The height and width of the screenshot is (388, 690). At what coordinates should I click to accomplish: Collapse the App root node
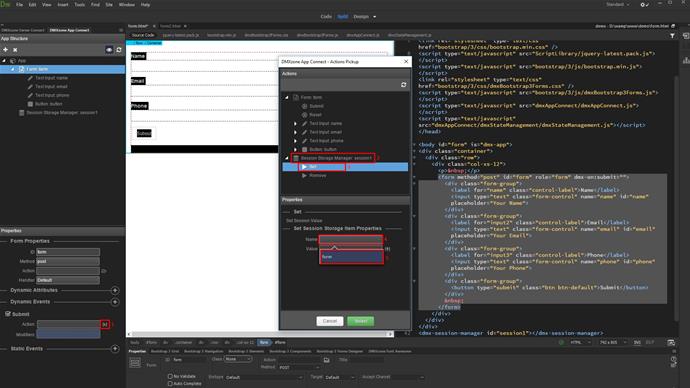point(4,61)
